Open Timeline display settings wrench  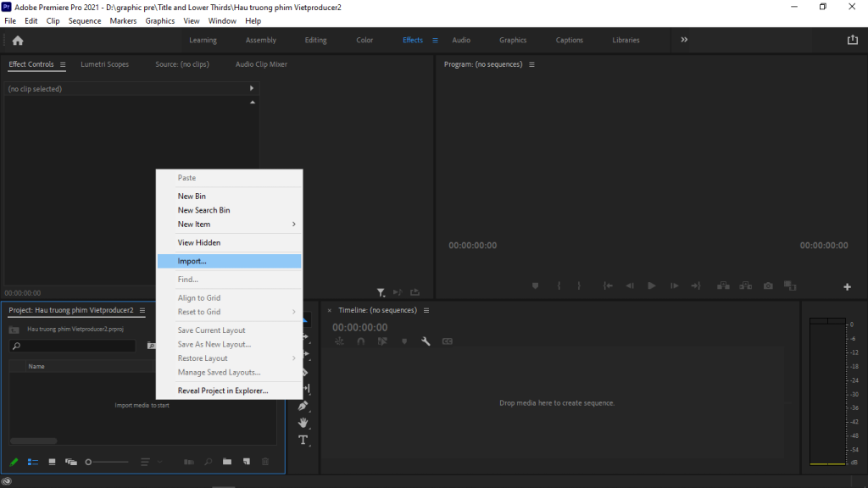point(426,341)
